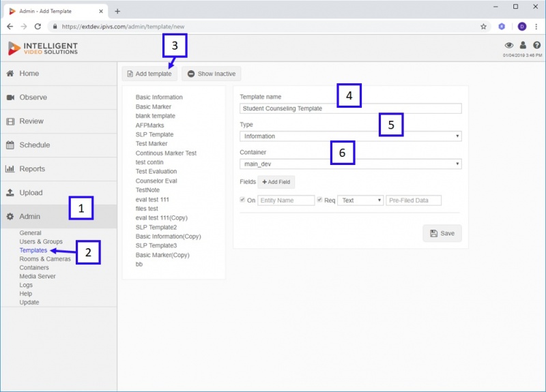Select the SLP Template3 entry
Screen dimensions: 546x392
tap(156, 245)
